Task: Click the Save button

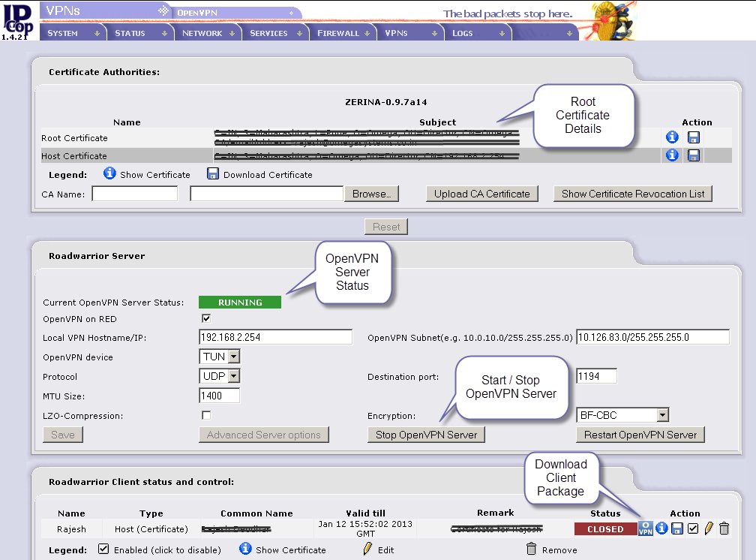Action: (63, 435)
